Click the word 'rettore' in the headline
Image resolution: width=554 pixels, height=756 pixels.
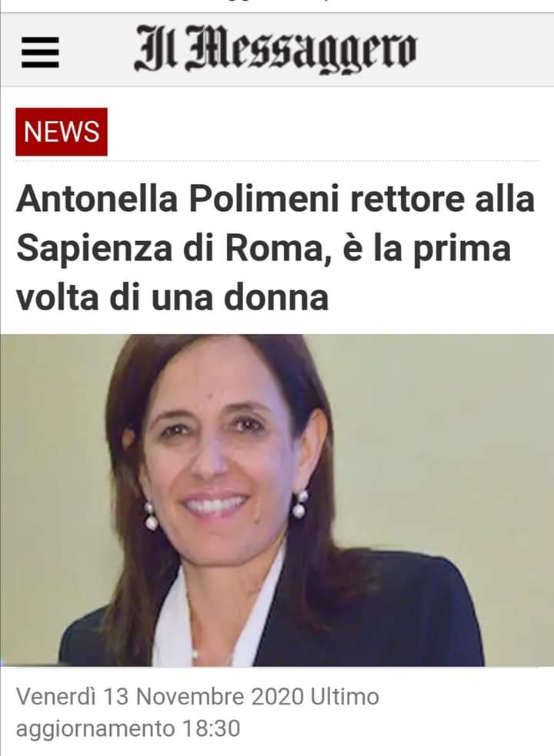click(x=408, y=199)
